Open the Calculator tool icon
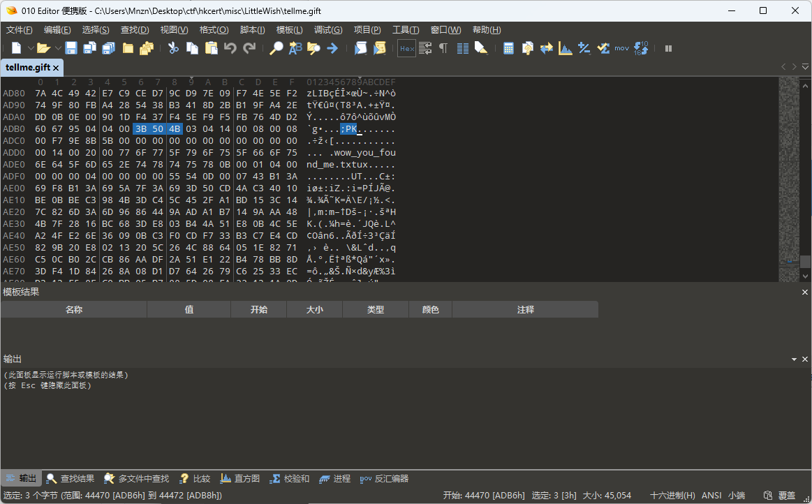Screen dimensions: 812x504 509,48
